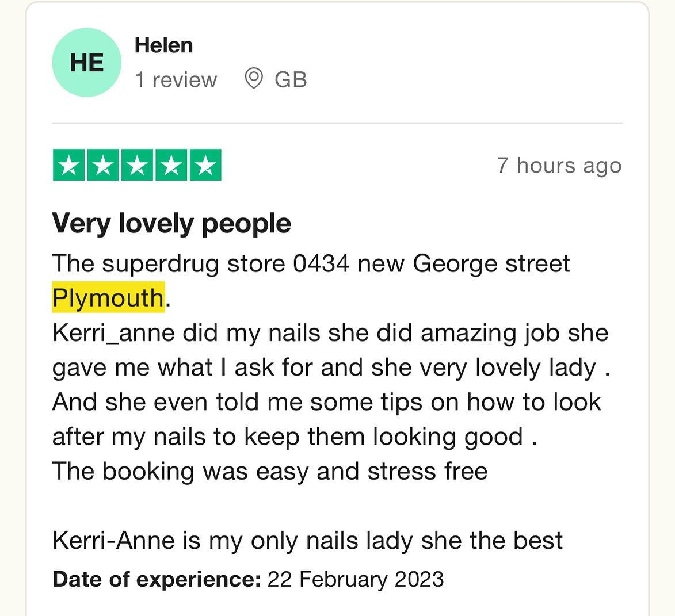
Task: Click the second green rating star
Action: 104,166
